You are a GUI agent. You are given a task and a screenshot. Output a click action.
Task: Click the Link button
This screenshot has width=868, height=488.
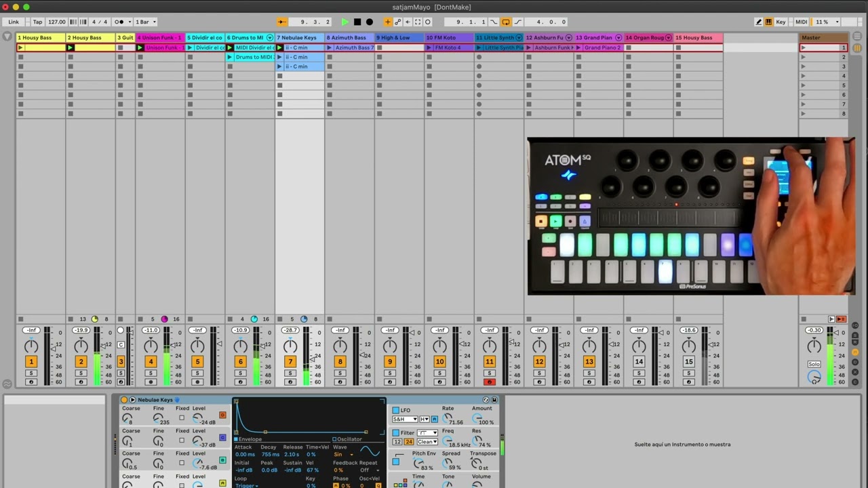pos(14,22)
